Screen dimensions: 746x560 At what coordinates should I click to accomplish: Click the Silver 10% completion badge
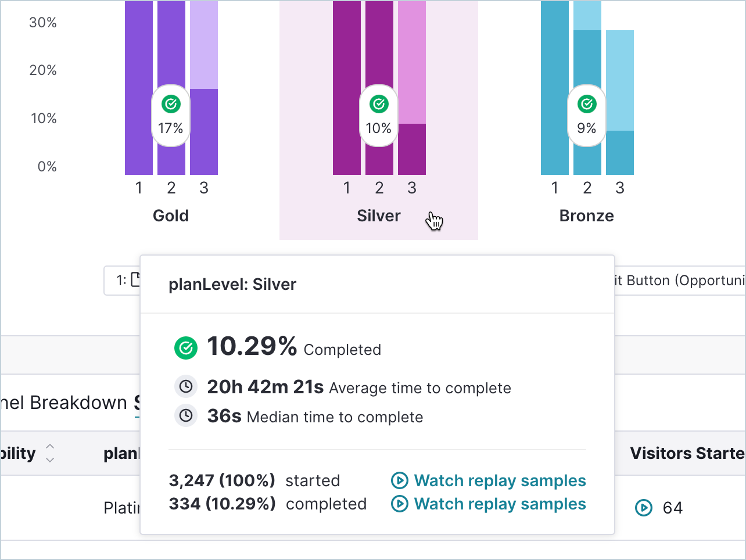coord(379,116)
